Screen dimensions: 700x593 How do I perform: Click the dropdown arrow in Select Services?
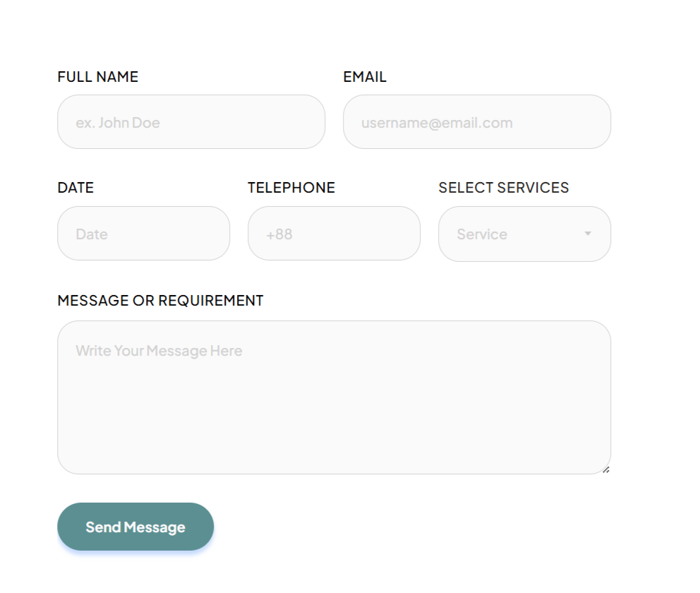pyautogui.click(x=588, y=234)
